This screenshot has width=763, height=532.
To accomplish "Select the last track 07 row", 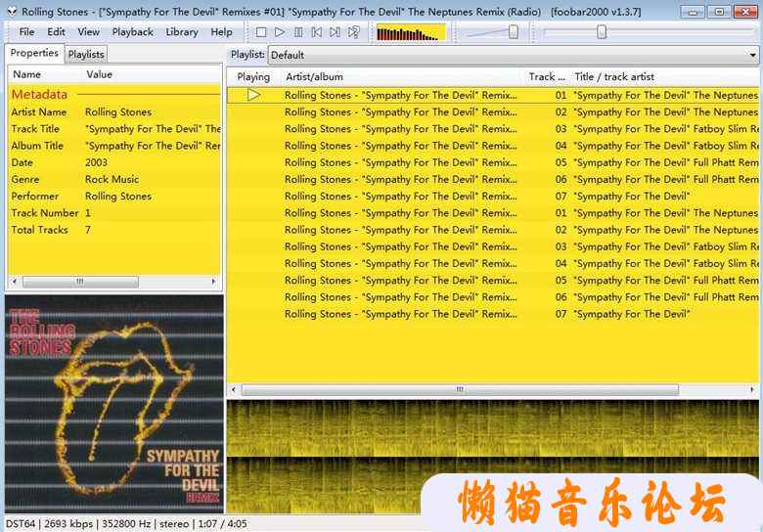I will click(493, 314).
